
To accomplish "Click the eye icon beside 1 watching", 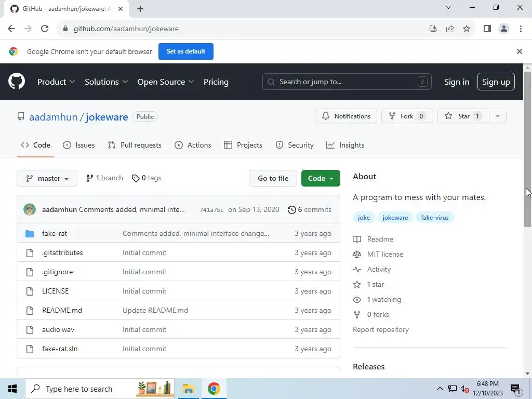I will click(x=357, y=300).
